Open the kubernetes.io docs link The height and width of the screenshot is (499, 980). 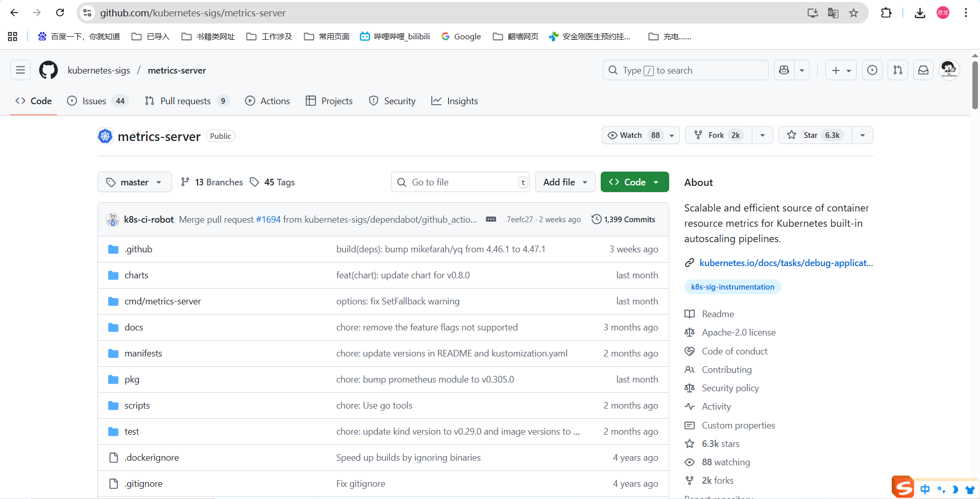click(x=786, y=263)
